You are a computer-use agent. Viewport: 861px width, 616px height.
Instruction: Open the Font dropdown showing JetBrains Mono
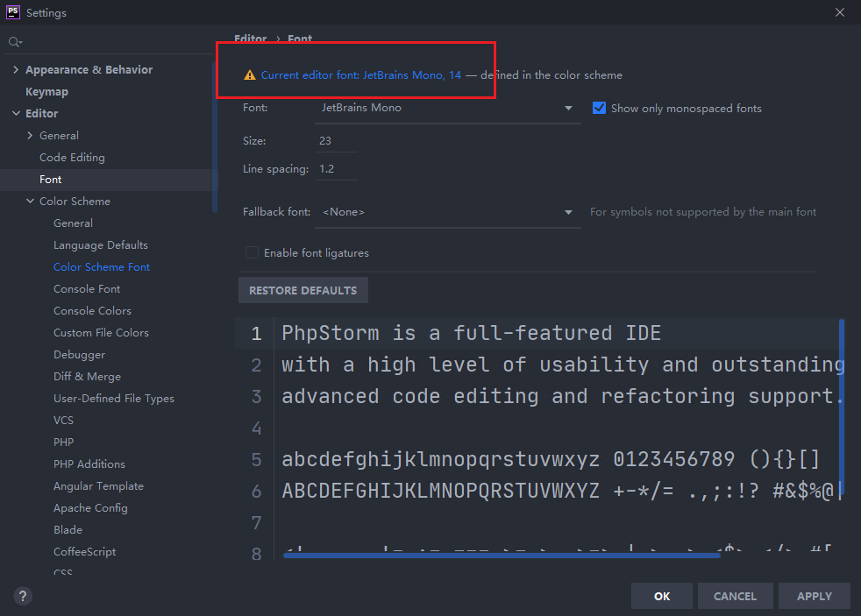tap(447, 108)
